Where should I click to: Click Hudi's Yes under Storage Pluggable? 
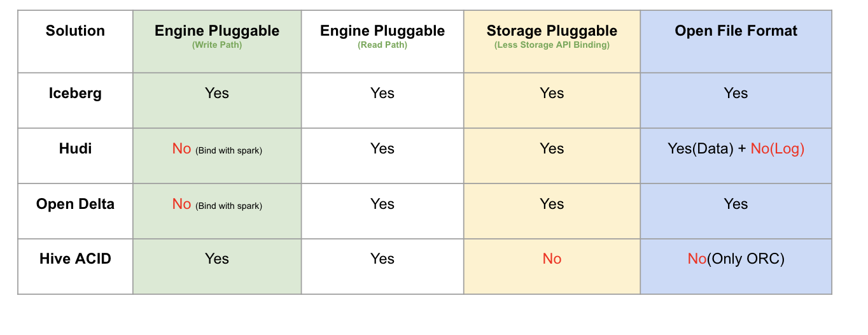[552, 148]
